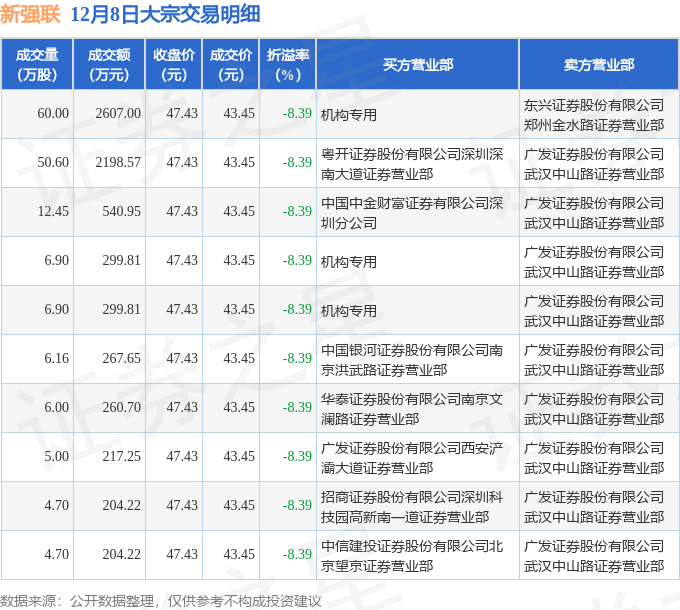Select the 成交额(万元) column header
Viewport: 680px width, 610px height.
pyautogui.click(x=109, y=65)
